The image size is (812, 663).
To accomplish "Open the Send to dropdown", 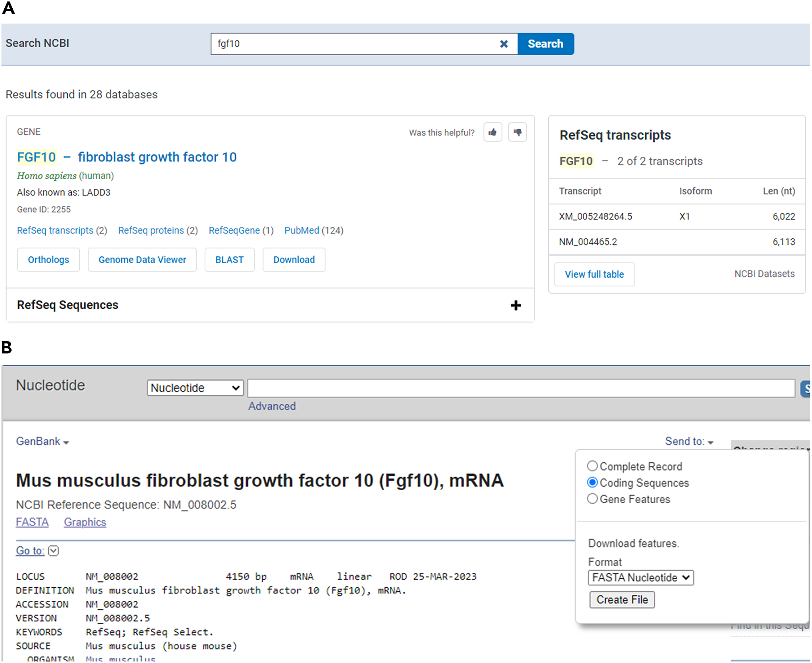I will [x=689, y=441].
